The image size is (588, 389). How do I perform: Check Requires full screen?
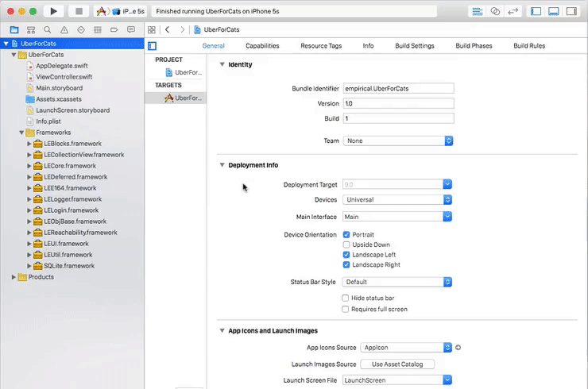click(346, 309)
